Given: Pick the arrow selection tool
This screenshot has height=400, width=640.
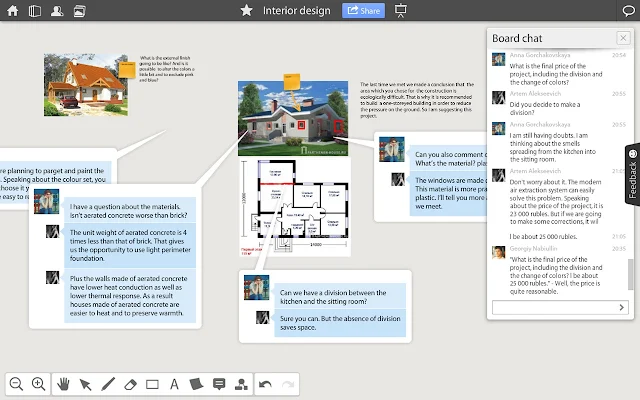Looking at the screenshot, I should pos(85,384).
